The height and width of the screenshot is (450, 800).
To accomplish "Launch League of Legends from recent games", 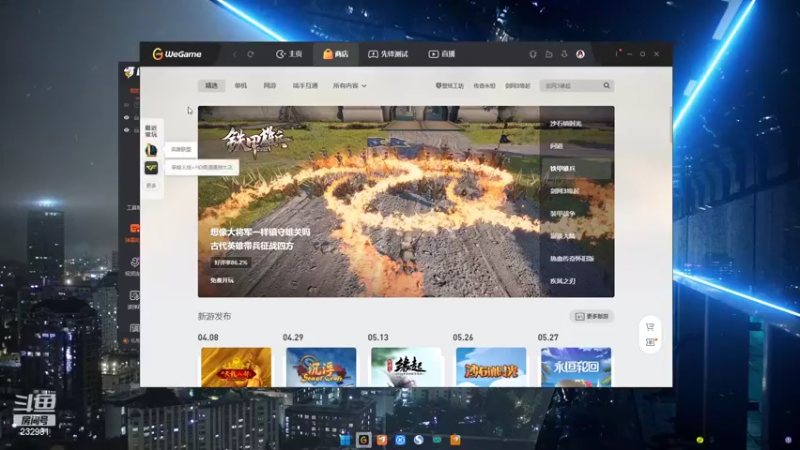I will click(x=151, y=149).
